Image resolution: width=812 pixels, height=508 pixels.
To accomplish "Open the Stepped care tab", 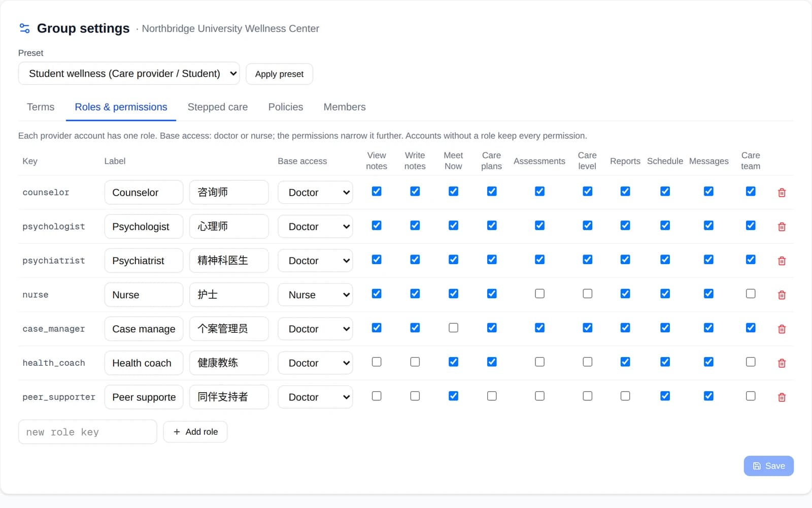I will [218, 107].
